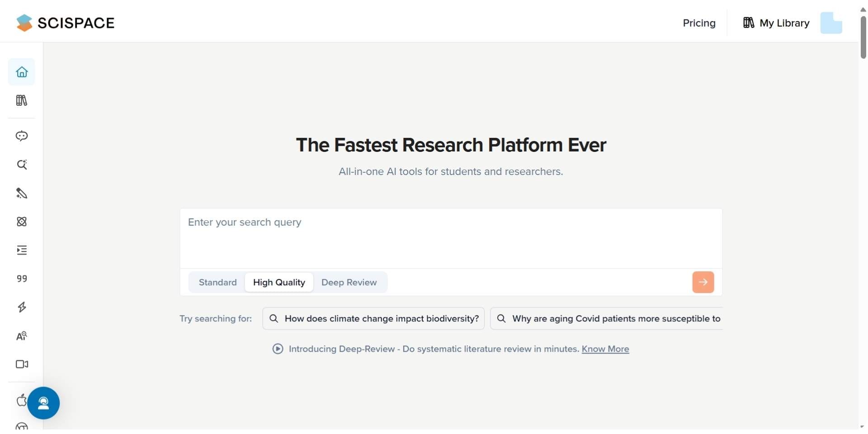Select the AI literature search icon
This screenshot has height=434, width=868.
21,165
